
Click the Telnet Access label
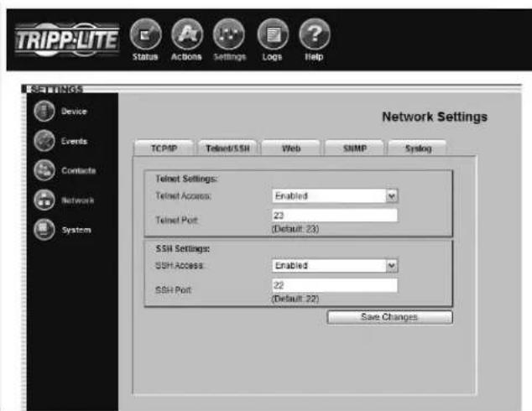point(183,195)
